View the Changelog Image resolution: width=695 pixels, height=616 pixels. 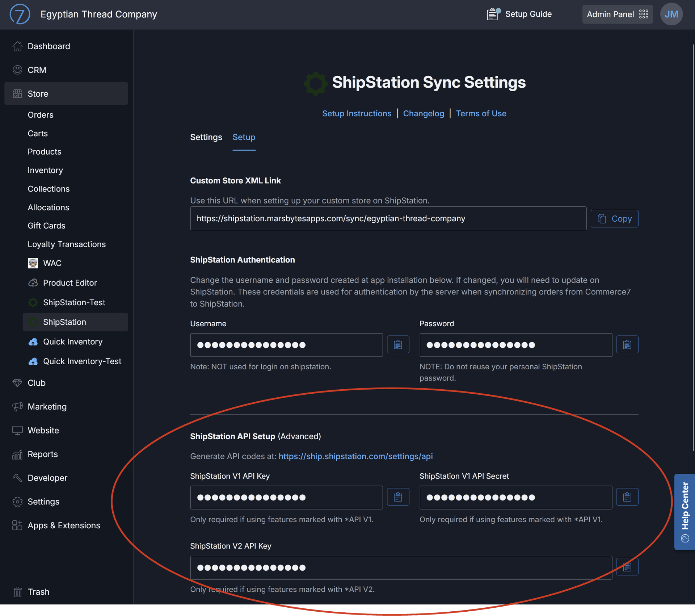(x=424, y=113)
